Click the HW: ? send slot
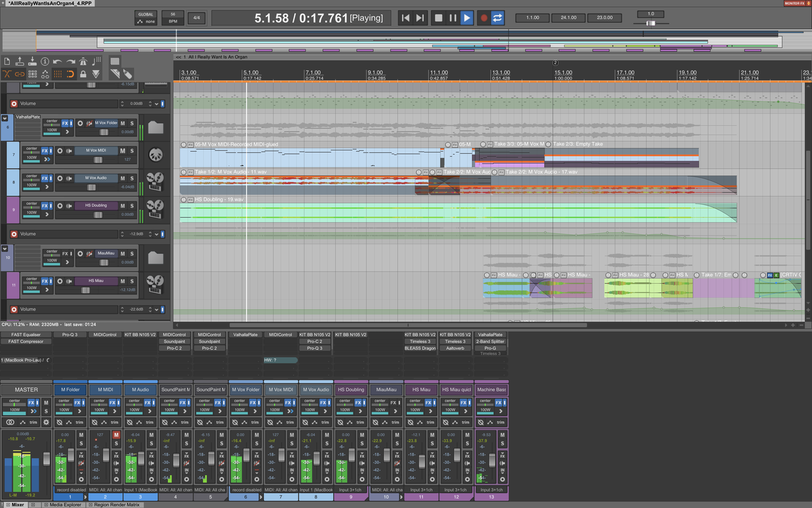The height and width of the screenshot is (508, 812). pyautogui.click(x=280, y=360)
